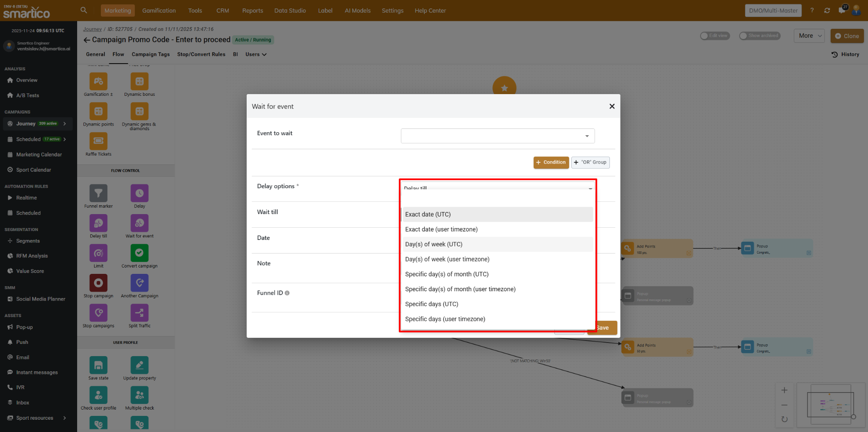Choose Exact date (user timezone) option
Screen dimensions: 868x432
441,229
